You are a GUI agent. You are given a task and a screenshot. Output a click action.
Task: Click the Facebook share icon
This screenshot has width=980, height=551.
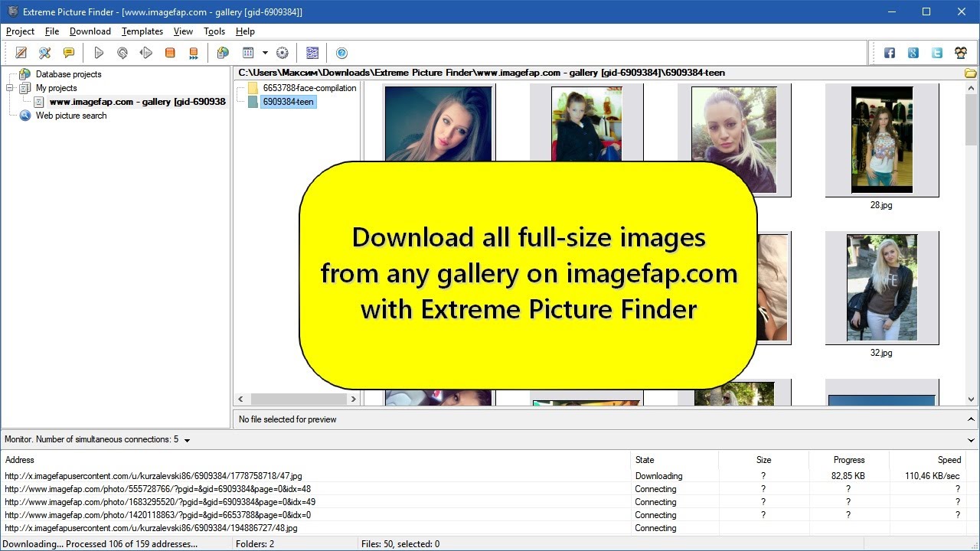890,53
